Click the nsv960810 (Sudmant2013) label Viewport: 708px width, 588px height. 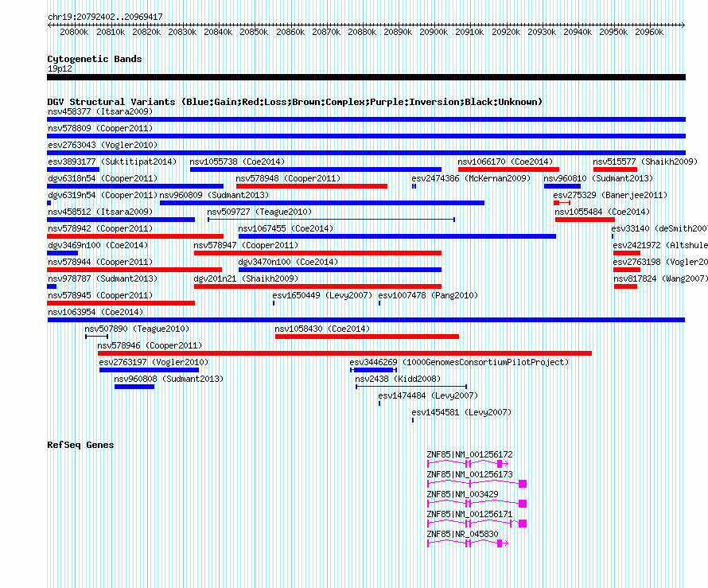pyautogui.click(x=598, y=178)
